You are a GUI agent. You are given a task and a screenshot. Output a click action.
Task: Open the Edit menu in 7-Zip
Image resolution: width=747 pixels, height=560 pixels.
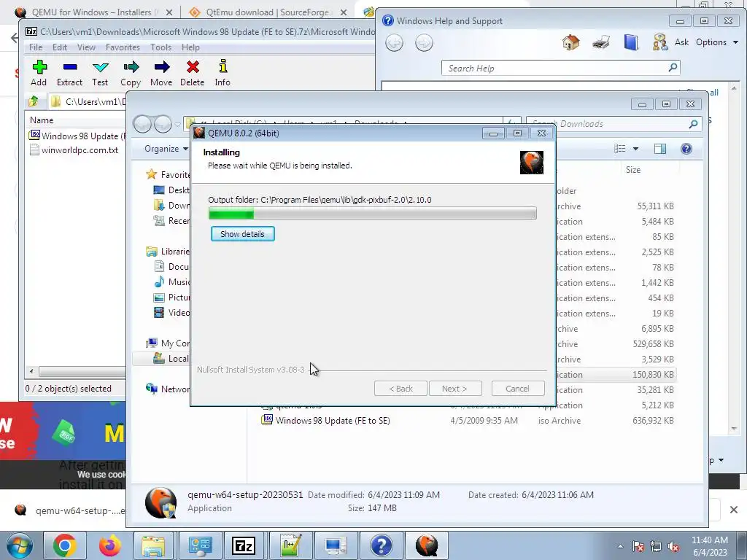coord(60,47)
